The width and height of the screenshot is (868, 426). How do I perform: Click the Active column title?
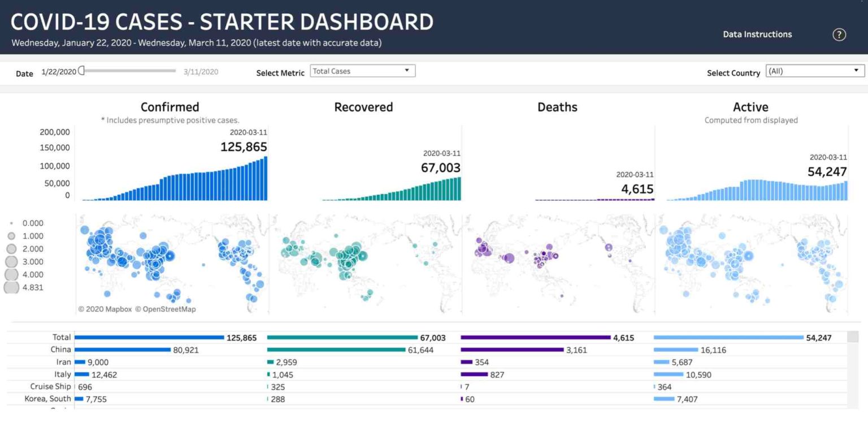750,107
